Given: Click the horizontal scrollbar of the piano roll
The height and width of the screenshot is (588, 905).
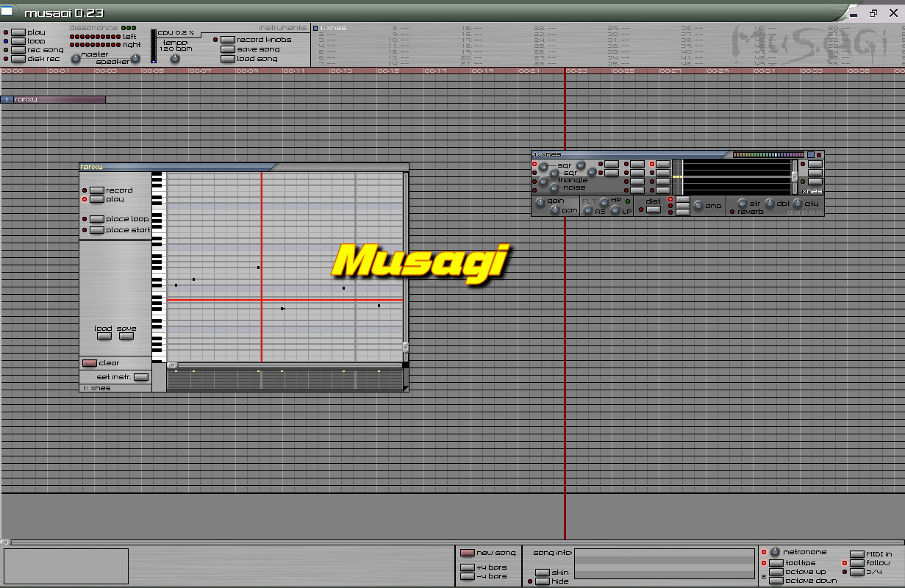Looking at the screenshot, I should click(x=285, y=365).
